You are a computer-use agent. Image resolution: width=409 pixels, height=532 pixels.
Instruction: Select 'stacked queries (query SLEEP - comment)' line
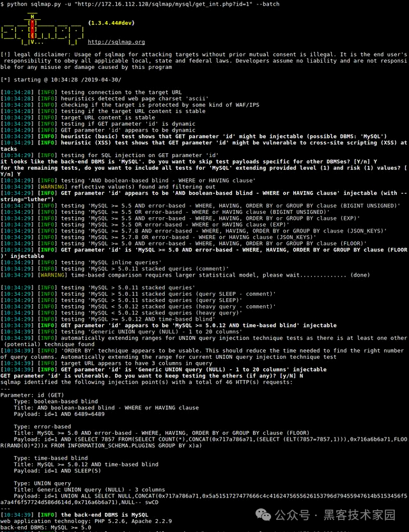[x=138, y=294]
